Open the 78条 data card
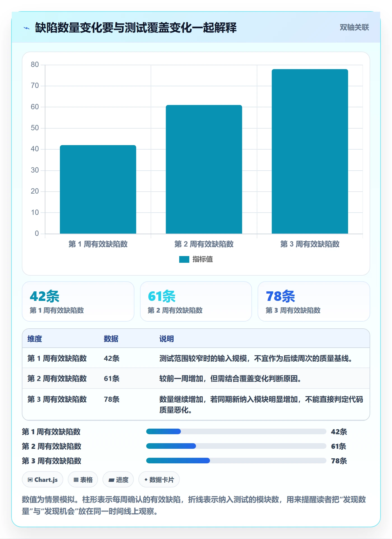 click(x=314, y=301)
